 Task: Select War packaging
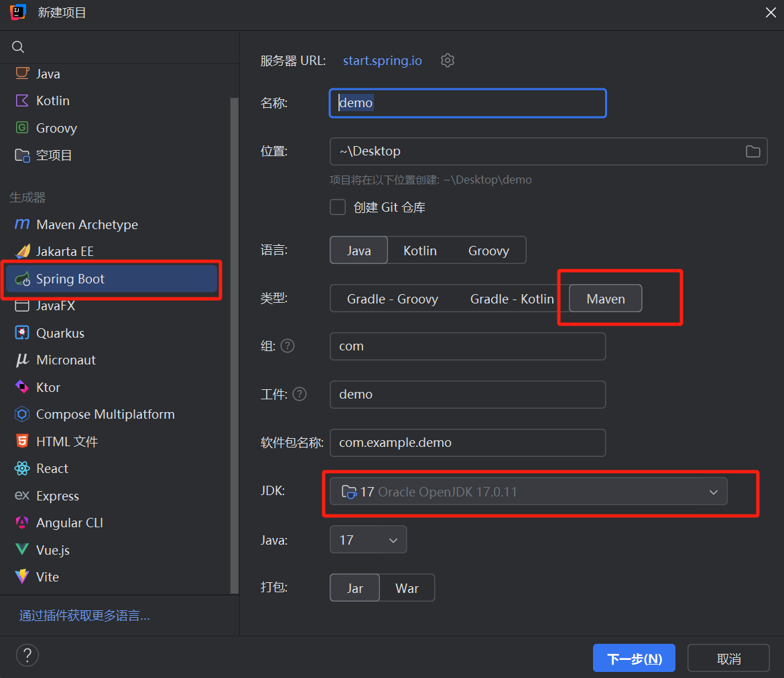coord(407,588)
